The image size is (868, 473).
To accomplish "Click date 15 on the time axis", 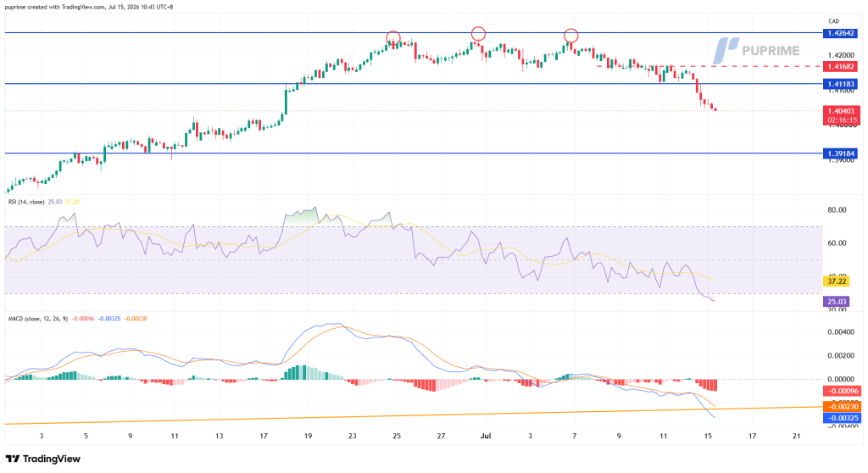I will click(708, 437).
